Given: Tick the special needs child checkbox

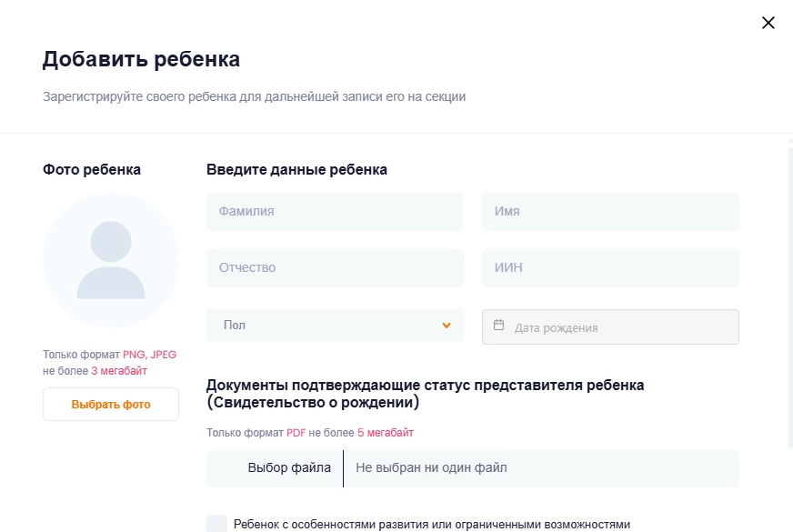Looking at the screenshot, I should coord(216,524).
